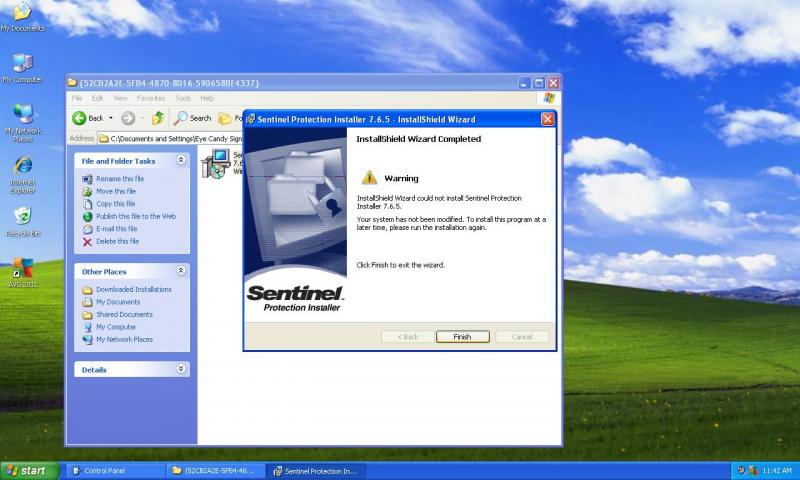This screenshot has height=480, width=800.
Task: Open the Favorites menu in Explorer
Action: [151, 98]
